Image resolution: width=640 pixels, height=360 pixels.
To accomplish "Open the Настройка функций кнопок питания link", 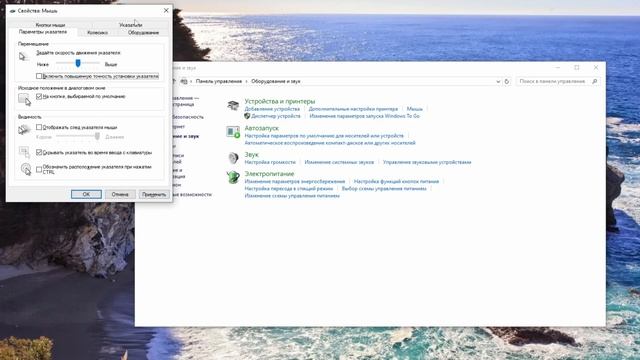I will tap(396, 181).
